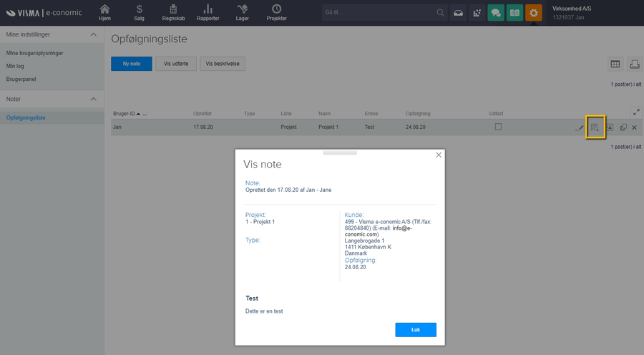Click the Gå til search field
Screen dimensions: 644x355
tap(378, 13)
